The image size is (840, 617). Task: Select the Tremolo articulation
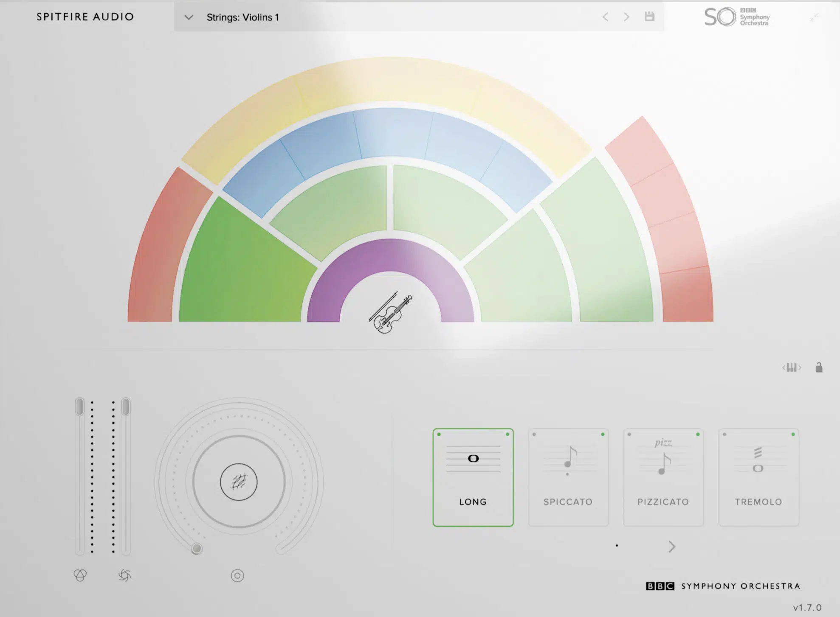[x=758, y=477]
